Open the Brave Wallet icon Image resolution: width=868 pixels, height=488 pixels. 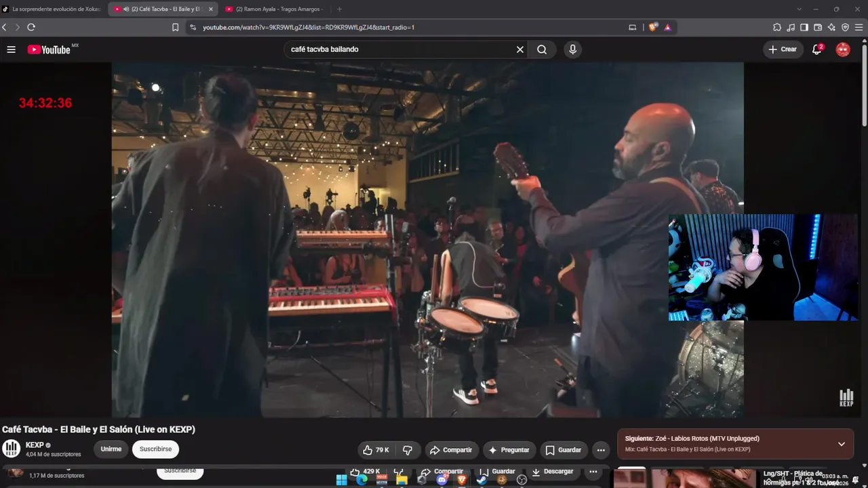click(818, 27)
